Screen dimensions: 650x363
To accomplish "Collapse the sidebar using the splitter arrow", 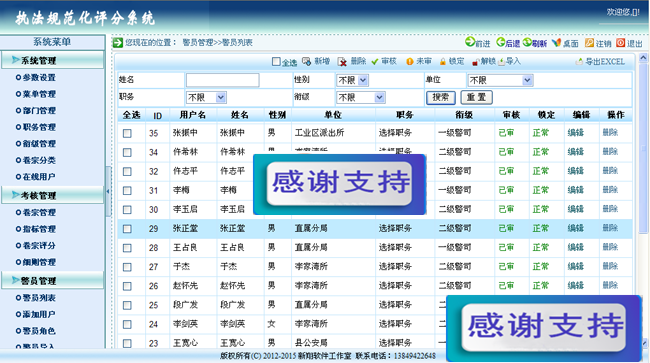I will 108,191.
